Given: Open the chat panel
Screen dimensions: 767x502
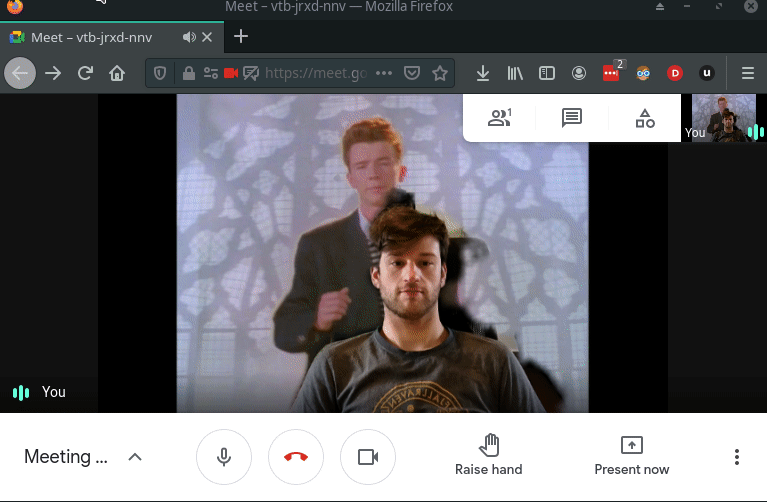Looking at the screenshot, I should coord(571,118).
